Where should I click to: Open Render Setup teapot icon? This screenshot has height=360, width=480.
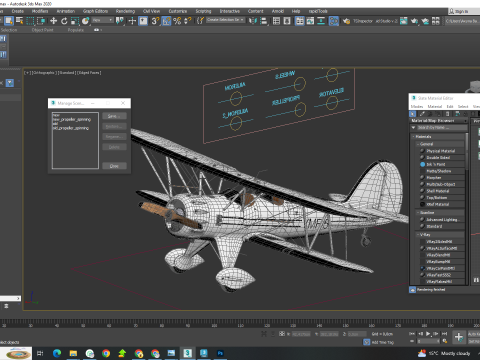point(346,21)
